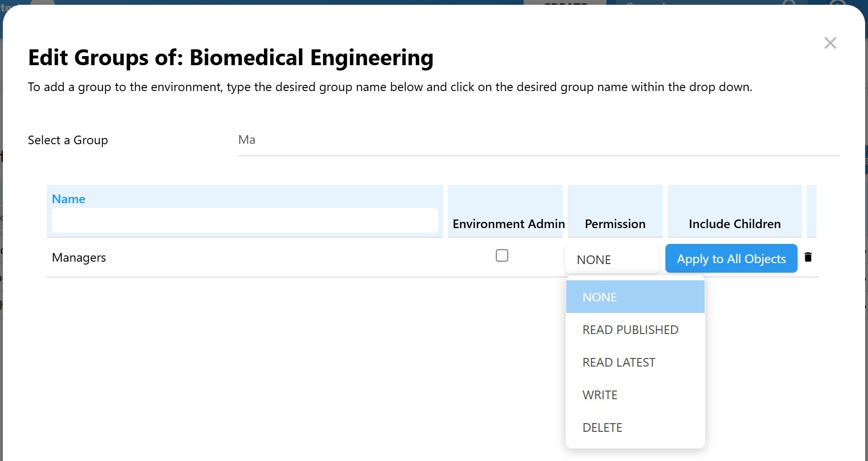
Task: Close the Edit Groups dialog
Action: pyautogui.click(x=830, y=43)
